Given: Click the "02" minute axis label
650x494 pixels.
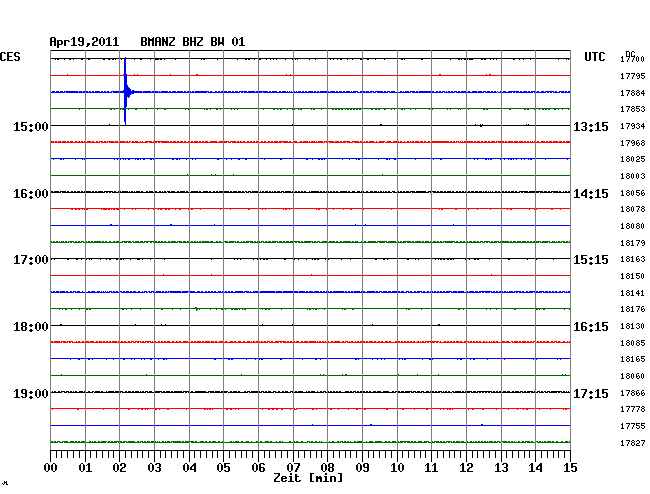Looking at the screenshot, I should 119,468.
